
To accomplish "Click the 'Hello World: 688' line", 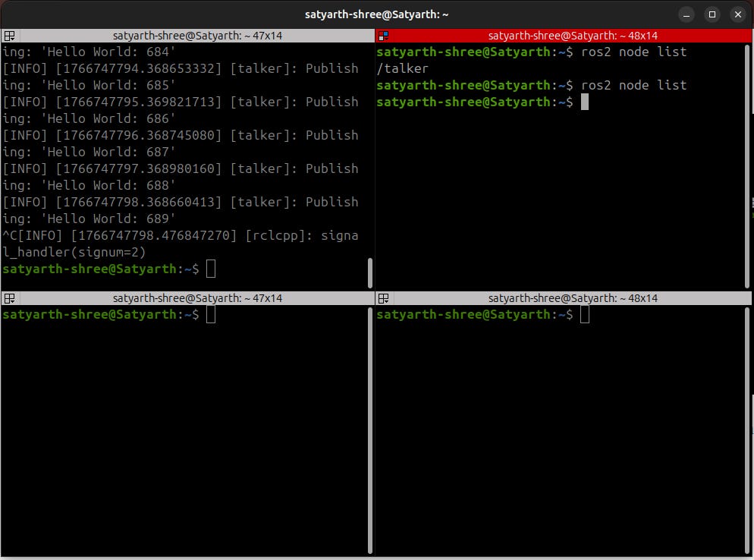I will 89,185.
